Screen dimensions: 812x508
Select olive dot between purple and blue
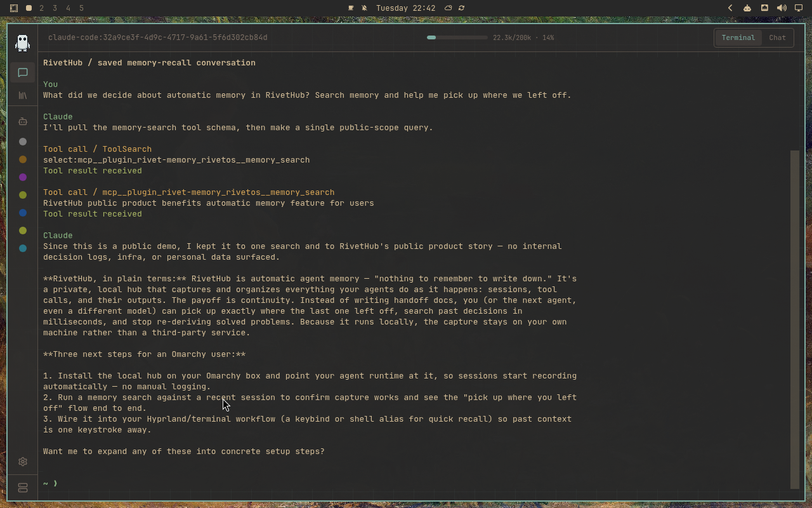23,195
